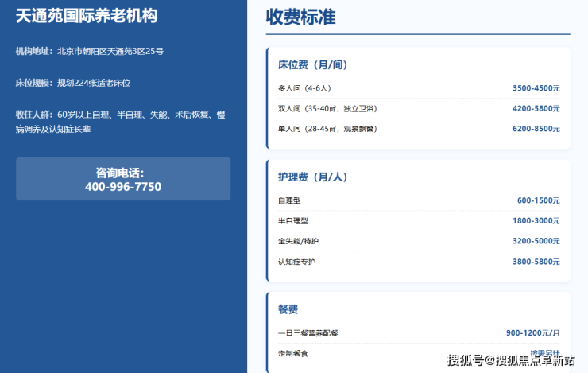Image resolution: width=588 pixels, height=373 pixels.
Task: Click the price 3500-4500元
Action: click(536, 88)
